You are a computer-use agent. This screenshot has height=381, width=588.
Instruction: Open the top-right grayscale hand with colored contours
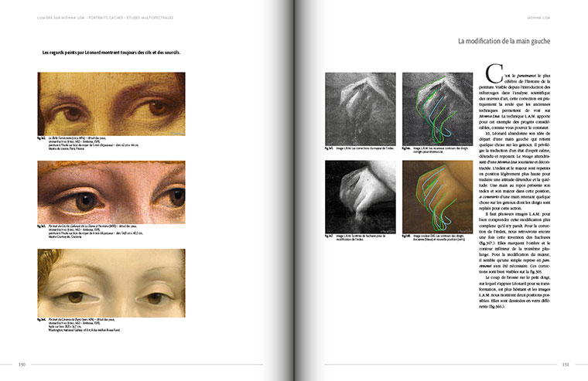(x=438, y=109)
